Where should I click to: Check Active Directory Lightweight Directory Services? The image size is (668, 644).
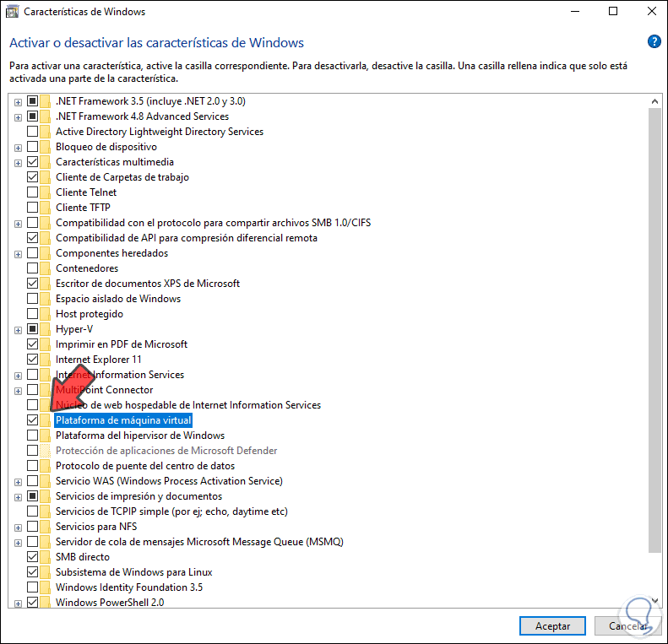point(32,131)
